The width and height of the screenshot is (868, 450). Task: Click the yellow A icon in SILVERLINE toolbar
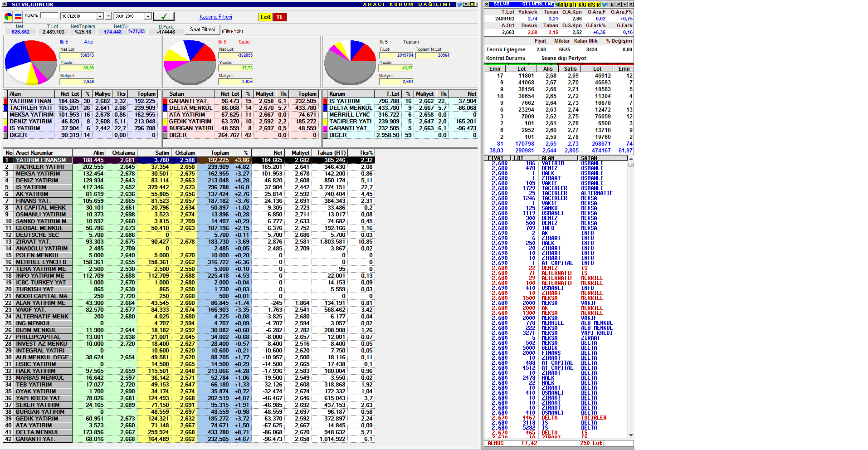point(562,5)
